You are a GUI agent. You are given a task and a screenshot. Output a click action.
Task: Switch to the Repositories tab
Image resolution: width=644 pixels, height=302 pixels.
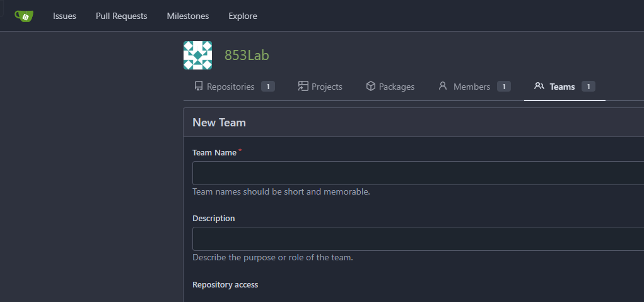coord(230,87)
